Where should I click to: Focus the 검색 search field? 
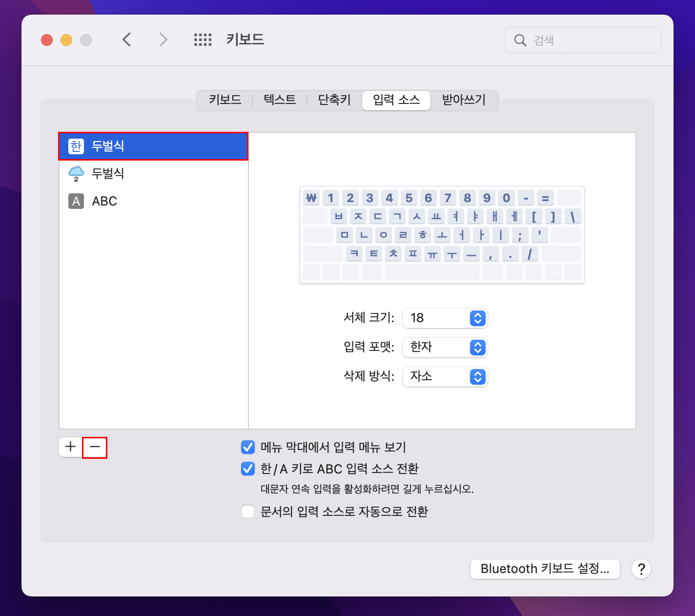coord(583,40)
